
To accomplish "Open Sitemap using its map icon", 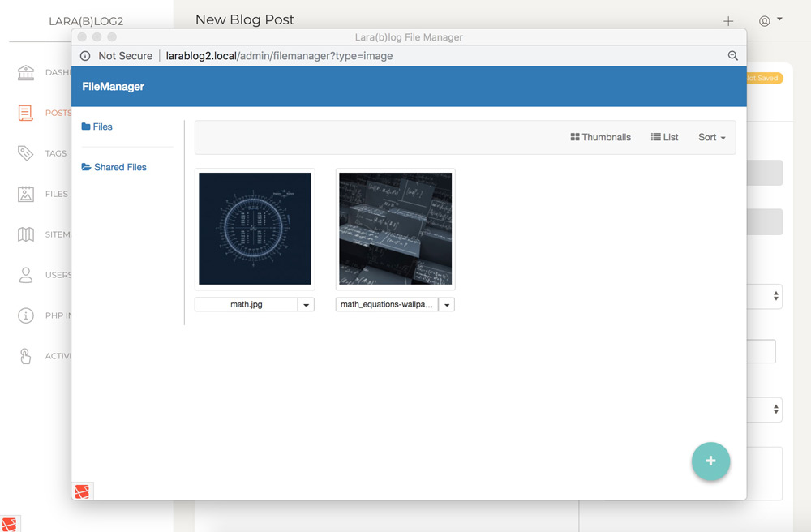I will click(25, 234).
